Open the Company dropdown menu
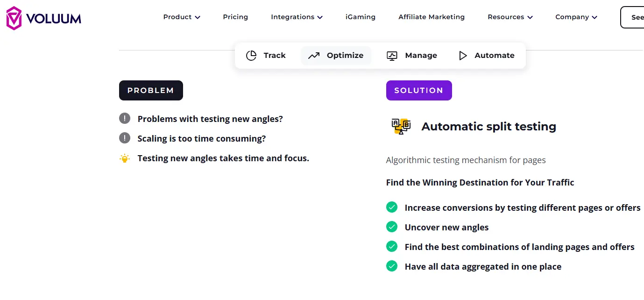 [x=576, y=17]
